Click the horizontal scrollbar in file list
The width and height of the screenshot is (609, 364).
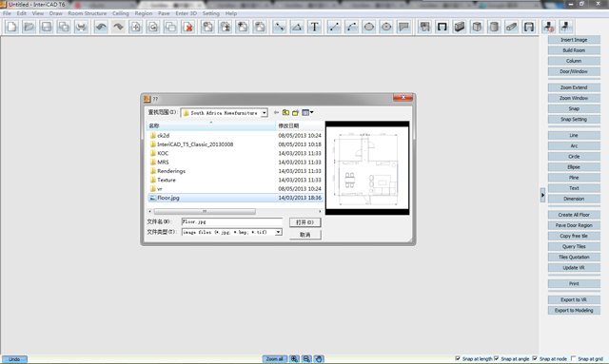pyautogui.click(x=205, y=212)
